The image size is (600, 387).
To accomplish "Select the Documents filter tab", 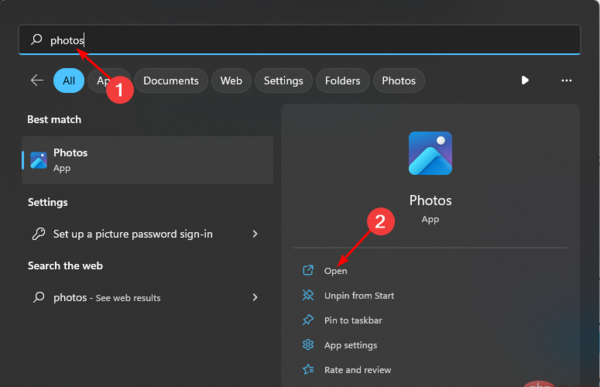I will pos(171,80).
